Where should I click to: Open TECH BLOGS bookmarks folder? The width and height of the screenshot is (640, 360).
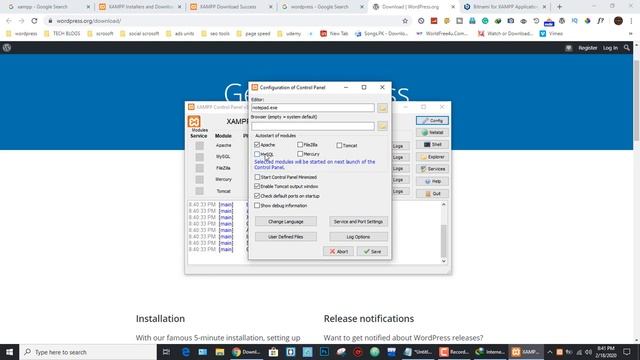point(62,33)
